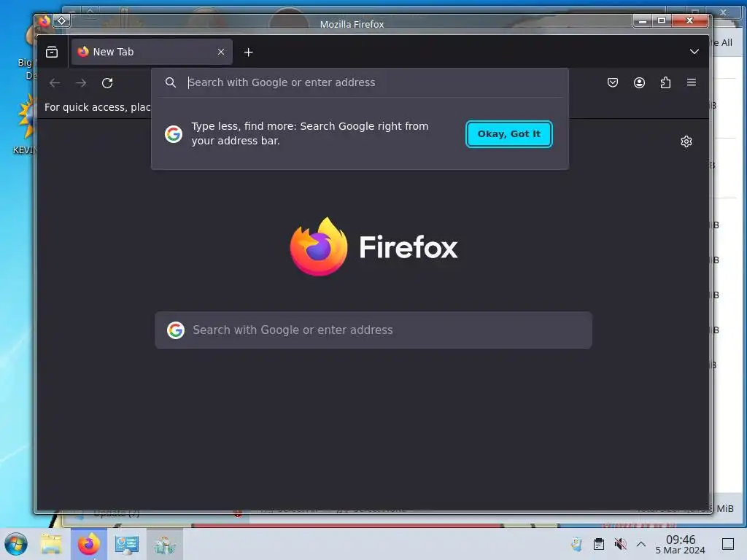Select the New Tab tab
The image size is (747, 560).
tap(152, 52)
